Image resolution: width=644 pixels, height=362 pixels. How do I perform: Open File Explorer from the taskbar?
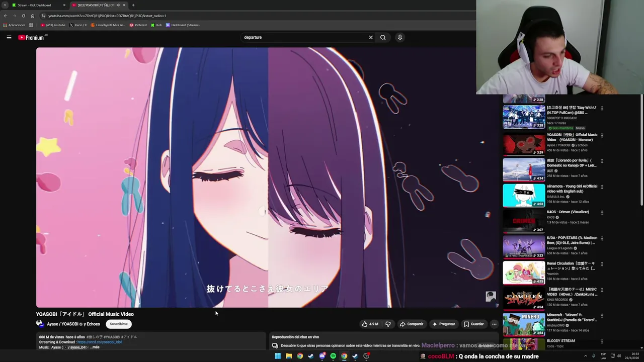289,356
